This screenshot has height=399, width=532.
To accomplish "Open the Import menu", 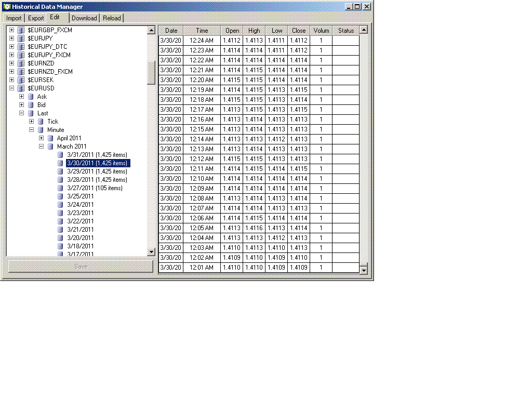I will pyautogui.click(x=14, y=18).
